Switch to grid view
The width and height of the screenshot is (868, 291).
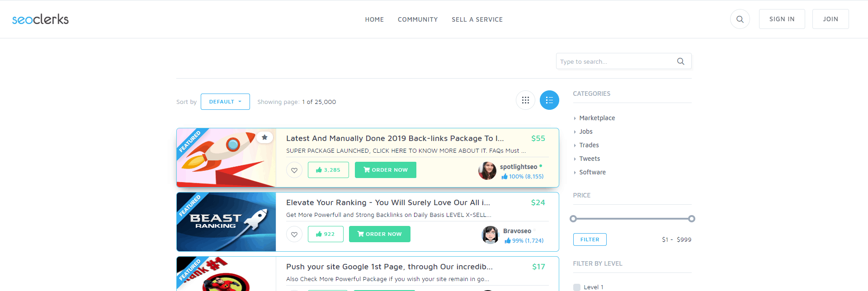pos(525,100)
